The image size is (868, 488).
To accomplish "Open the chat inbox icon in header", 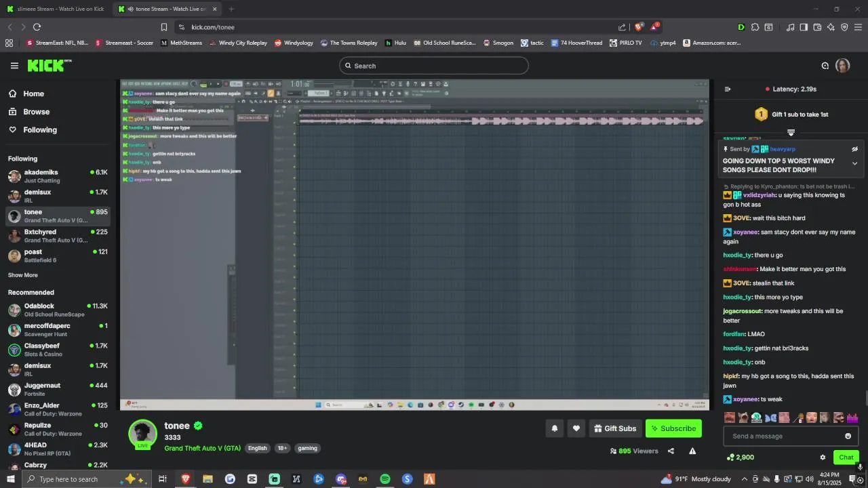I will coord(825,66).
